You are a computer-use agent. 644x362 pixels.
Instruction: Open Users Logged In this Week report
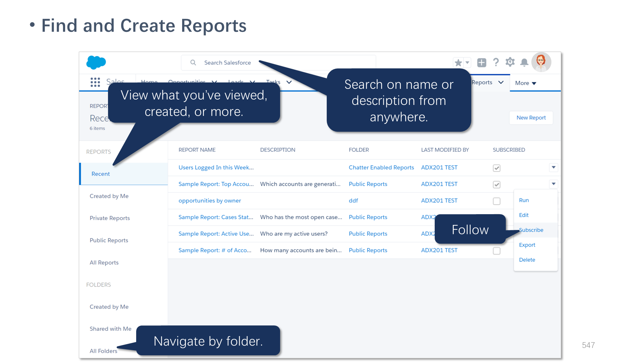(x=216, y=168)
